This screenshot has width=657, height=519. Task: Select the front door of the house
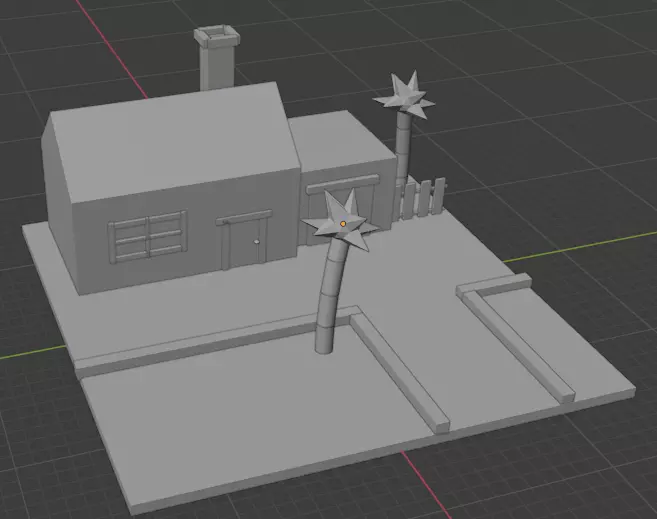(246, 244)
